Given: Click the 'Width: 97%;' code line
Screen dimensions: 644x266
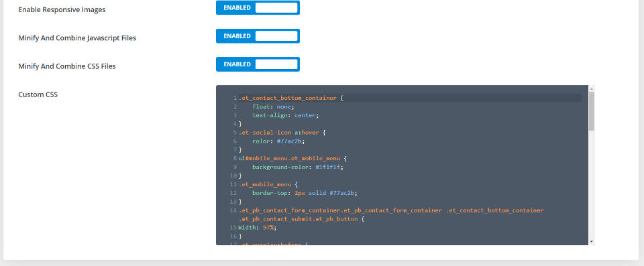Looking at the screenshot, I should coord(258,227).
